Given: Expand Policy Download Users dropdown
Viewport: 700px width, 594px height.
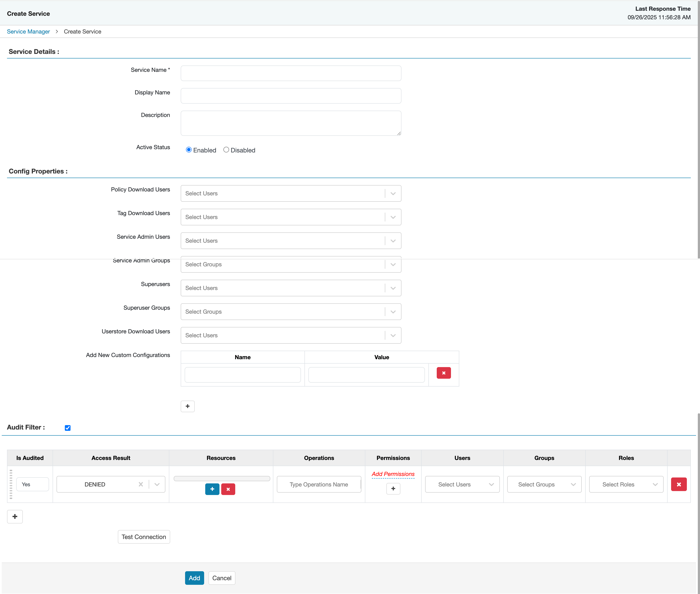Looking at the screenshot, I should coord(392,194).
